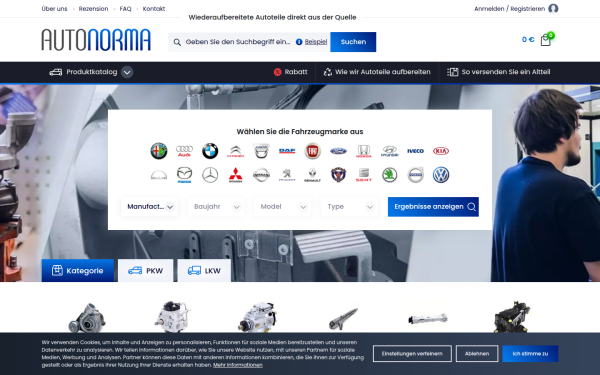Choose the BMW brand logo
Viewport: 600px width, 375px height.
(x=210, y=151)
